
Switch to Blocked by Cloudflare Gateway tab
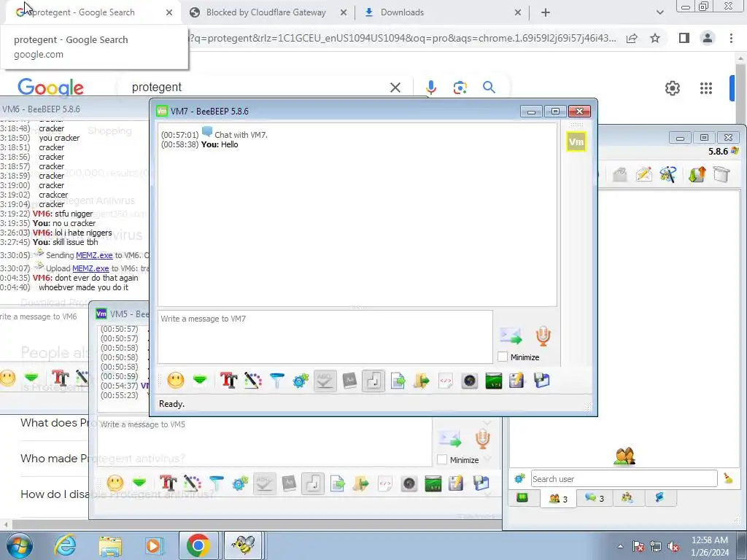coord(266,12)
